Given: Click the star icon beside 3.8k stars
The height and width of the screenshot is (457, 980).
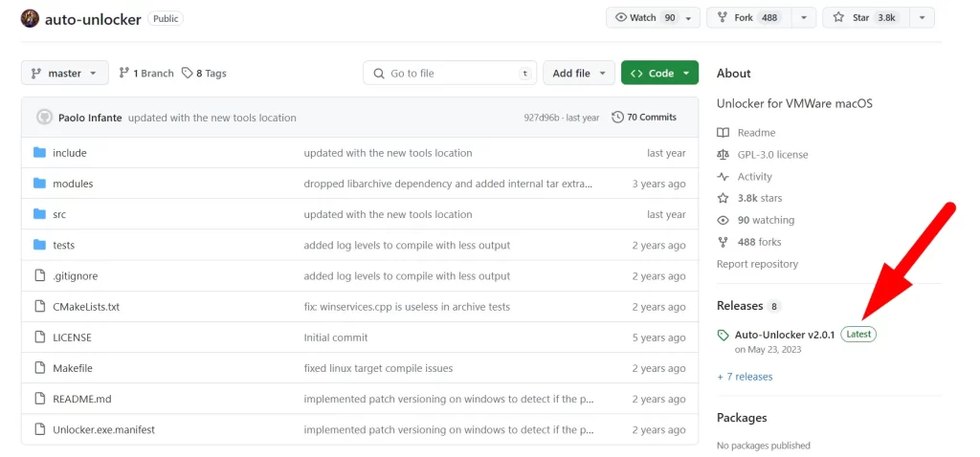Looking at the screenshot, I should click(x=724, y=198).
